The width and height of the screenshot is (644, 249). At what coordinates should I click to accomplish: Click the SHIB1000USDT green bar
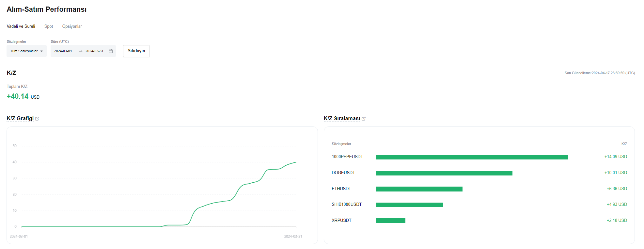409,205
